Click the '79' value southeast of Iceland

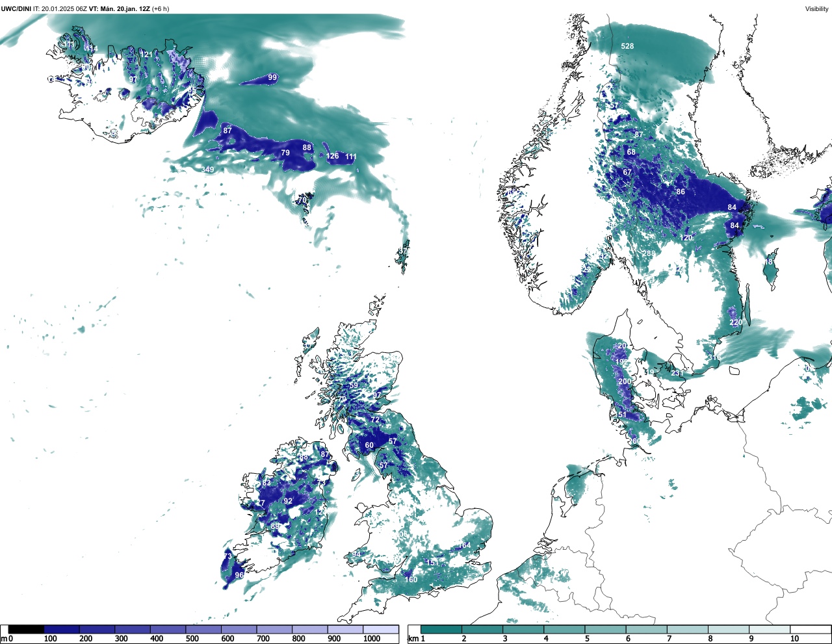pos(285,153)
